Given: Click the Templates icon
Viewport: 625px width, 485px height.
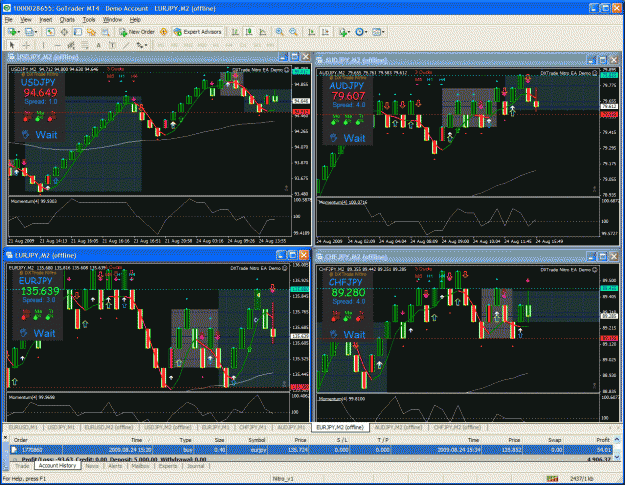Looking at the screenshot, I should [x=376, y=32].
